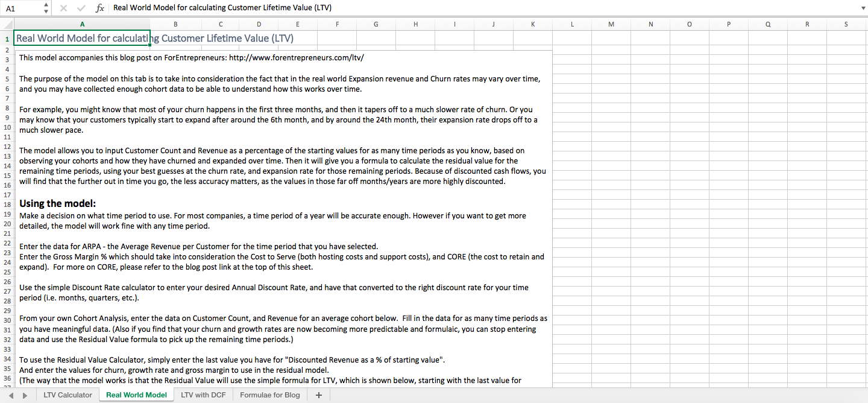Image resolution: width=868 pixels, height=403 pixels.
Task: Select column K header
Action: point(533,24)
